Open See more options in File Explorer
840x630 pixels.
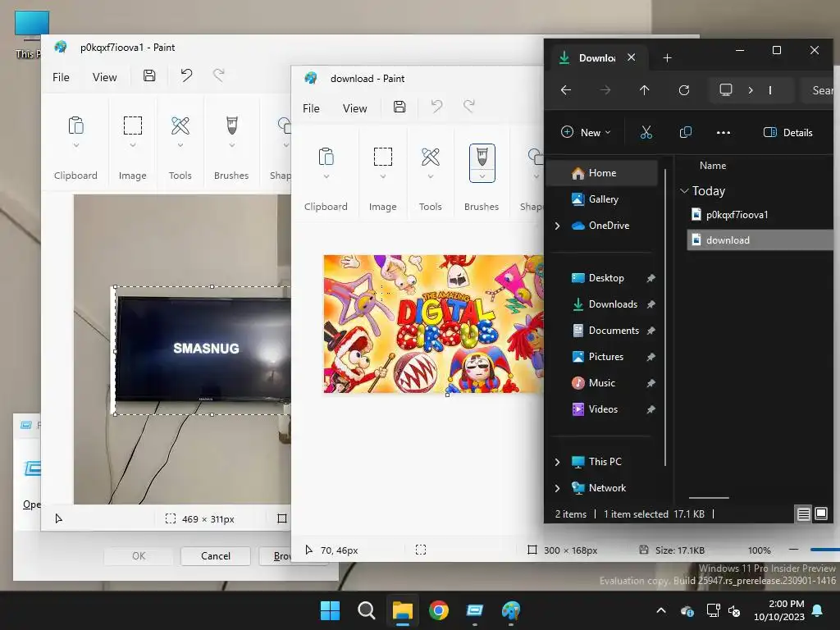pyautogui.click(x=724, y=132)
